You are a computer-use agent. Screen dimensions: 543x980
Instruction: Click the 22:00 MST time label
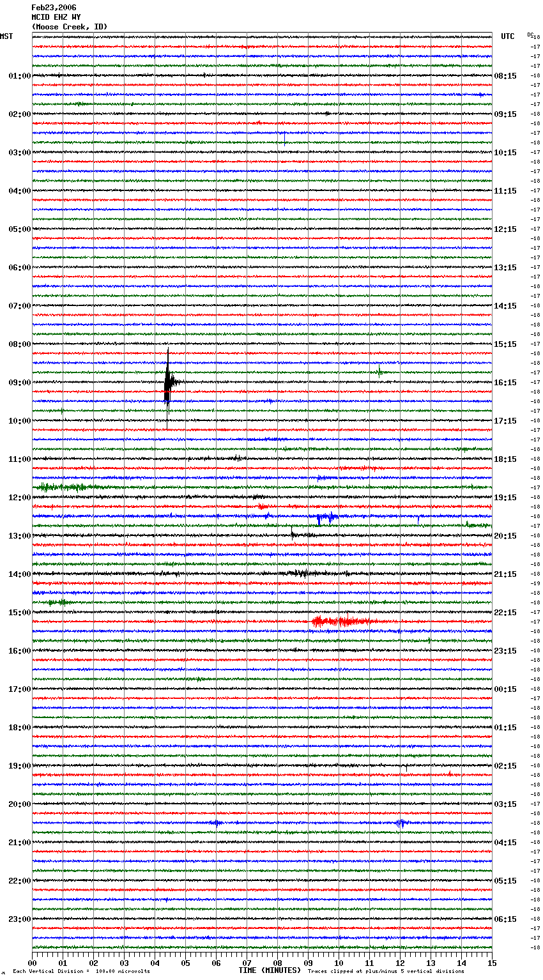click(20, 881)
